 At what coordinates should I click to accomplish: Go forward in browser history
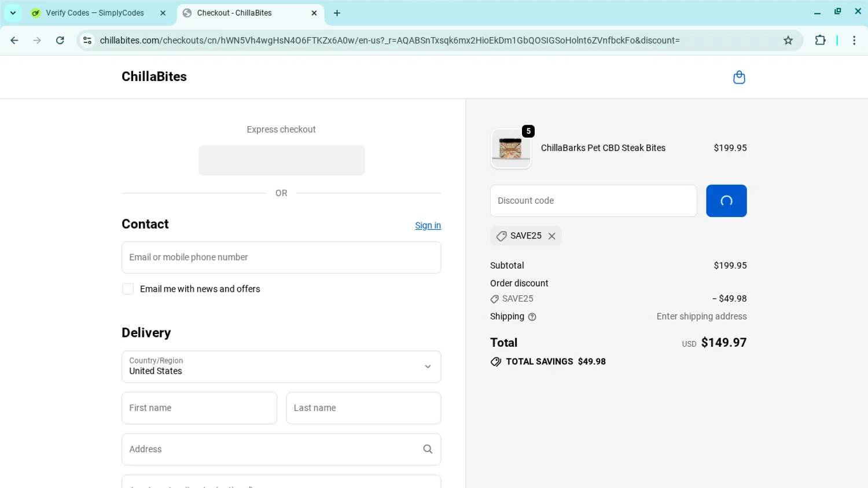pyautogui.click(x=37, y=41)
